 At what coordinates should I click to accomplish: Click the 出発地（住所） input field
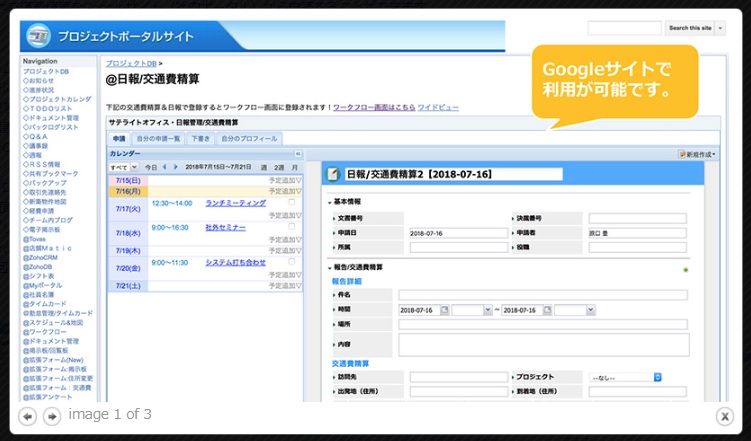click(459, 392)
